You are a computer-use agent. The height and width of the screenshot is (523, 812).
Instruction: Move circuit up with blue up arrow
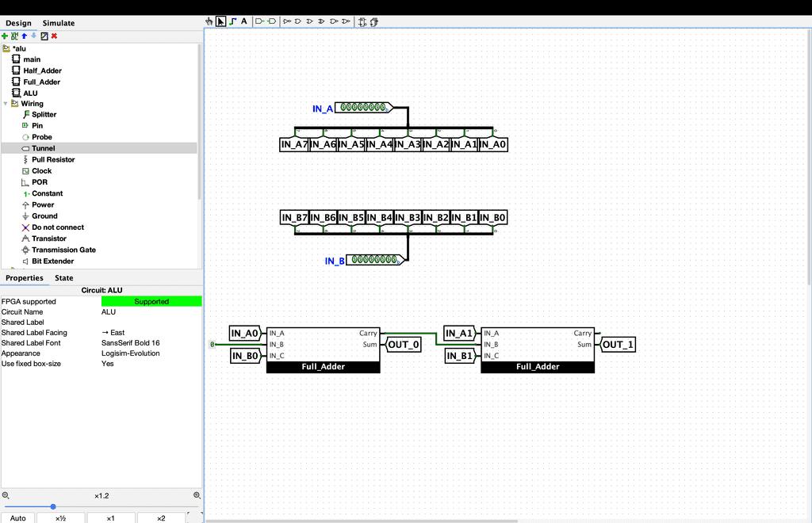point(24,36)
